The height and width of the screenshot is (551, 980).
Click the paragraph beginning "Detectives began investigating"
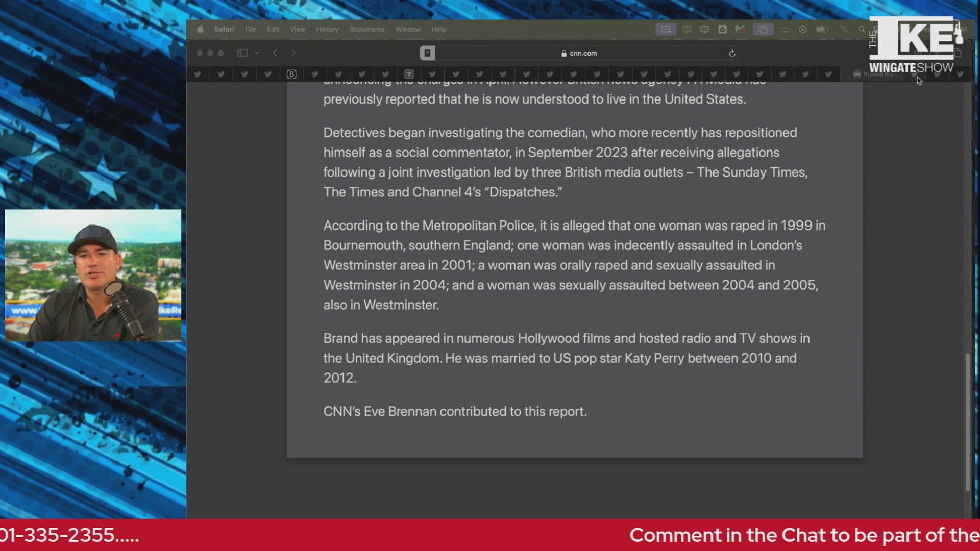tap(566, 162)
